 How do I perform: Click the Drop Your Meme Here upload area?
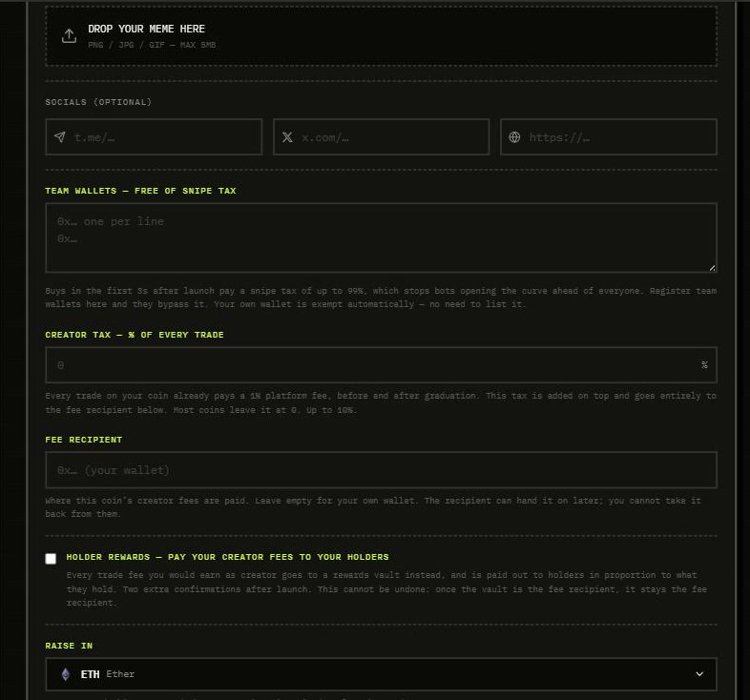[382, 36]
